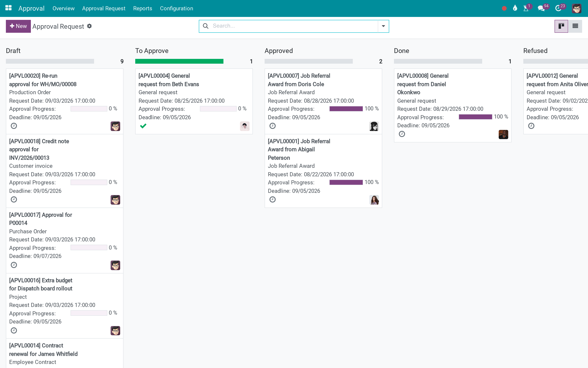This screenshot has height=368, width=588.
Task: Expand the search options dropdown arrow
Action: [x=383, y=26]
